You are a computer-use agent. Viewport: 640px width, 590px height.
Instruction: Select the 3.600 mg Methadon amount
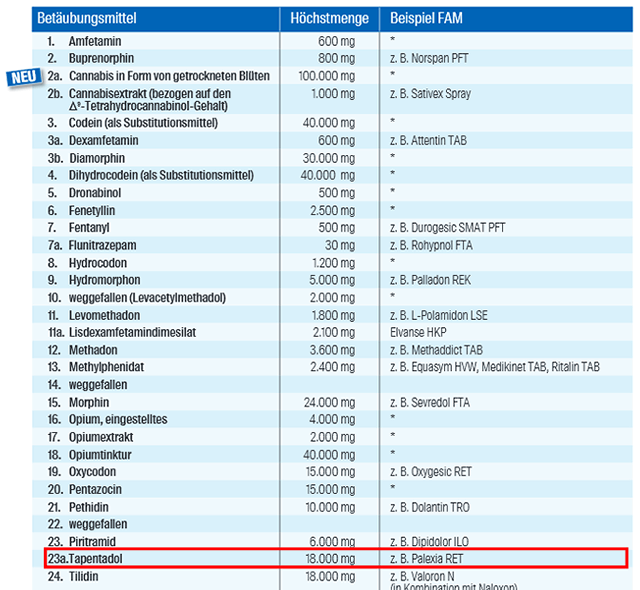click(332, 350)
